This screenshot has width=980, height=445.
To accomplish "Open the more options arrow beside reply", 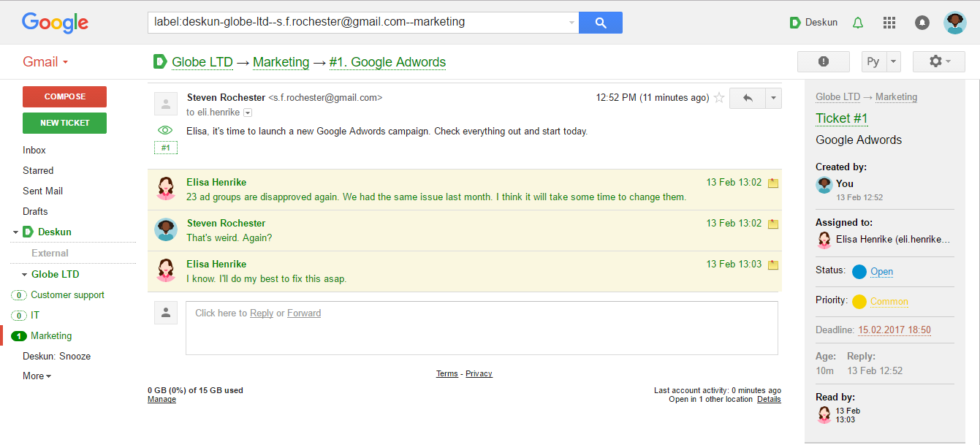I will coord(774,98).
